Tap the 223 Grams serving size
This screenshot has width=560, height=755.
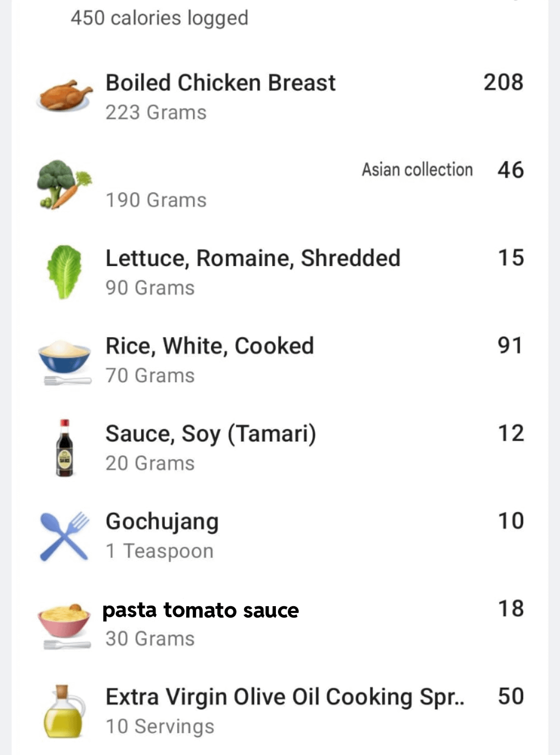[156, 113]
